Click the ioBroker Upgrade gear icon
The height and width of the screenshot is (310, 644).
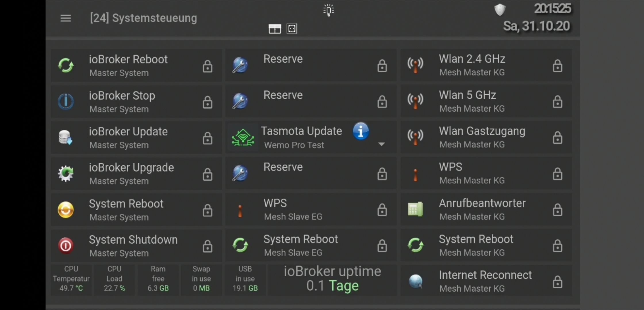click(x=66, y=173)
